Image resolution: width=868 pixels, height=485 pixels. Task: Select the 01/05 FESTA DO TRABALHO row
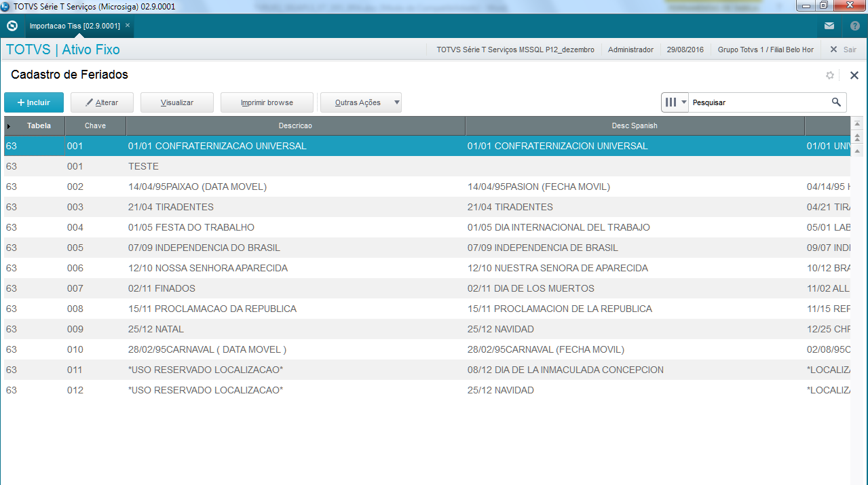426,227
